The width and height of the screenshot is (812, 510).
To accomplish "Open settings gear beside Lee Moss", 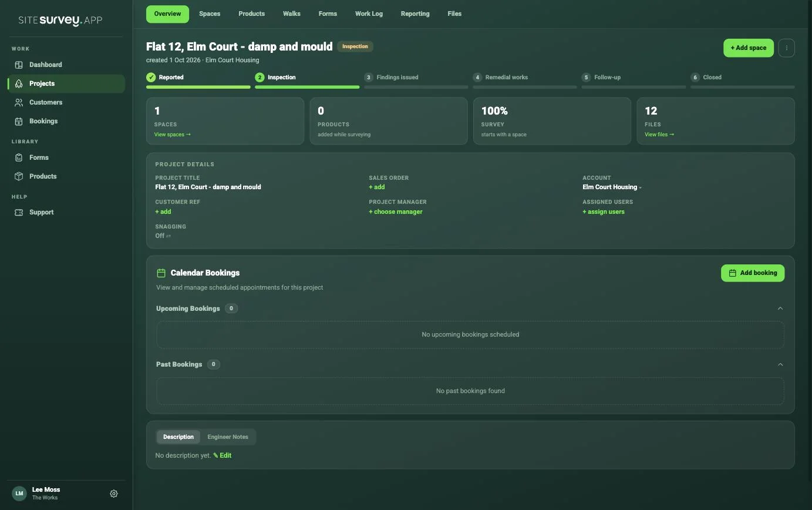I will click(114, 494).
